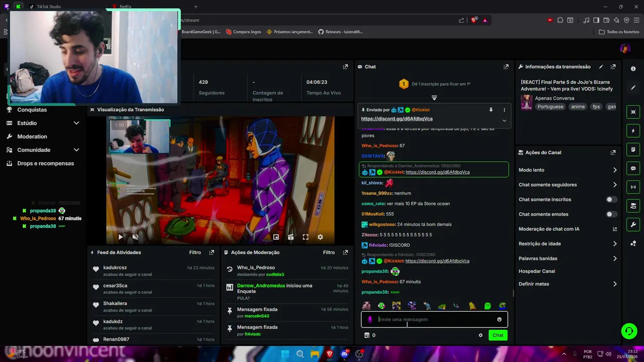Pop out the Chat panel

tap(506, 67)
